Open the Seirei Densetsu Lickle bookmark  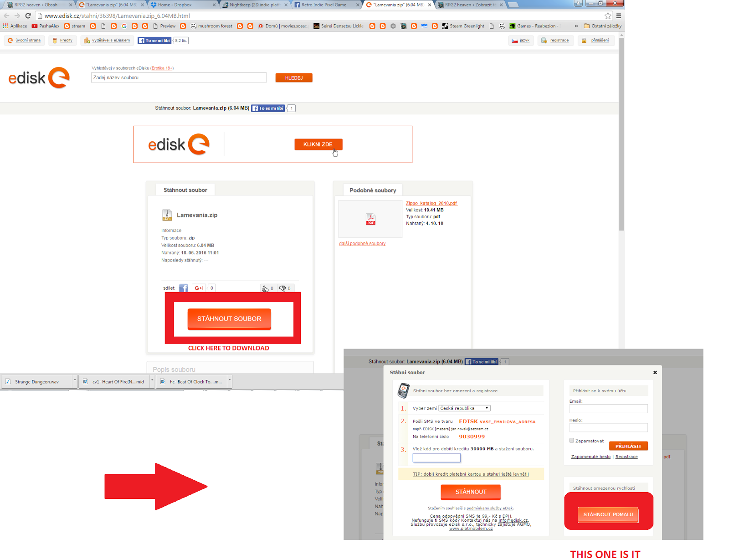coord(339,26)
